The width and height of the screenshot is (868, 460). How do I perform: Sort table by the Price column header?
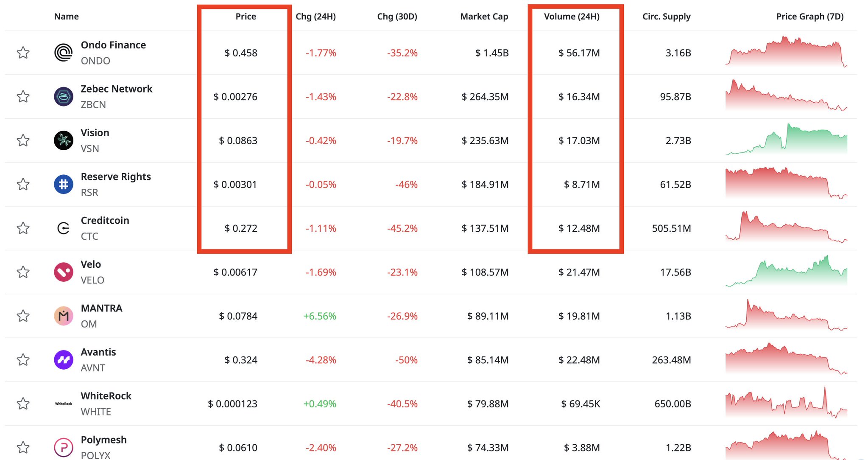pyautogui.click(x=246, y=17)
